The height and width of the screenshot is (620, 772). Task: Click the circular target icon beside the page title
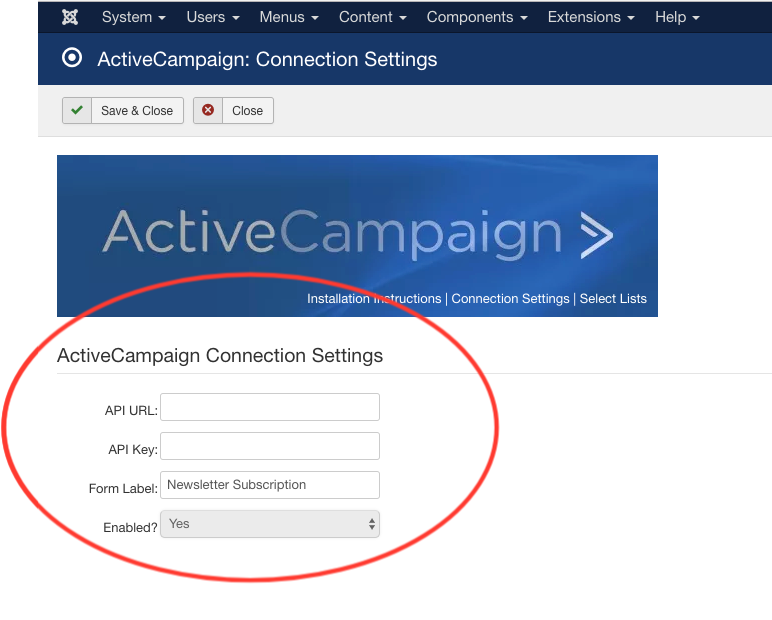tap(72, 58)
